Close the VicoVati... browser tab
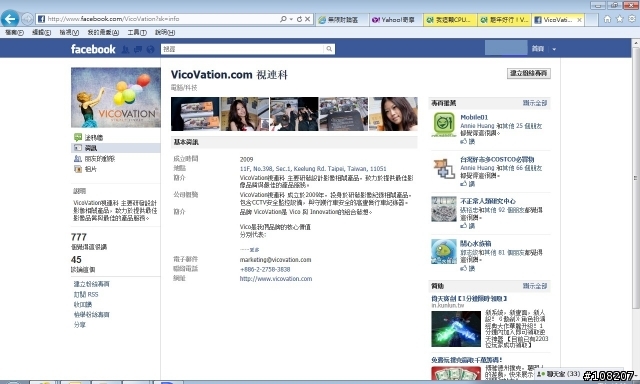Viewport: 640px width, 384px height. 579,20
